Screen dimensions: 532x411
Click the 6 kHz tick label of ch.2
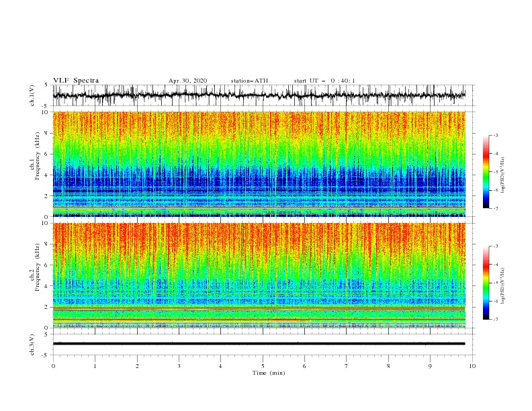point(47,265)
